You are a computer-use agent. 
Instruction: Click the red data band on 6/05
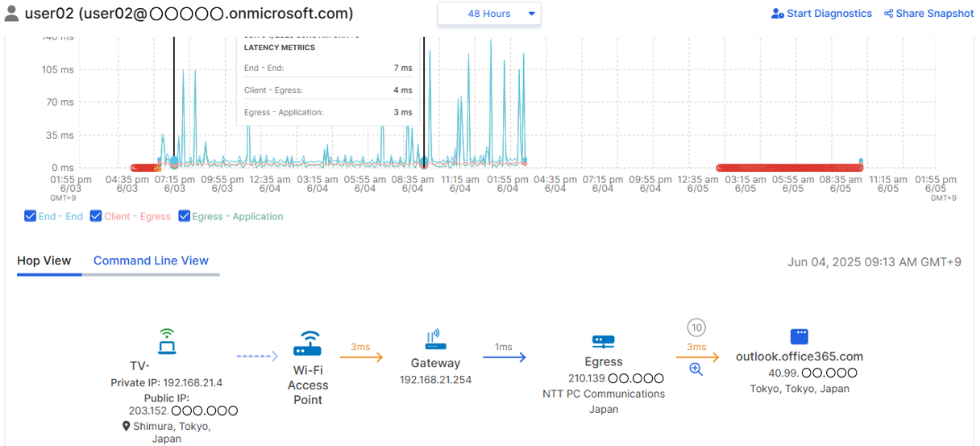pos(790,167)
